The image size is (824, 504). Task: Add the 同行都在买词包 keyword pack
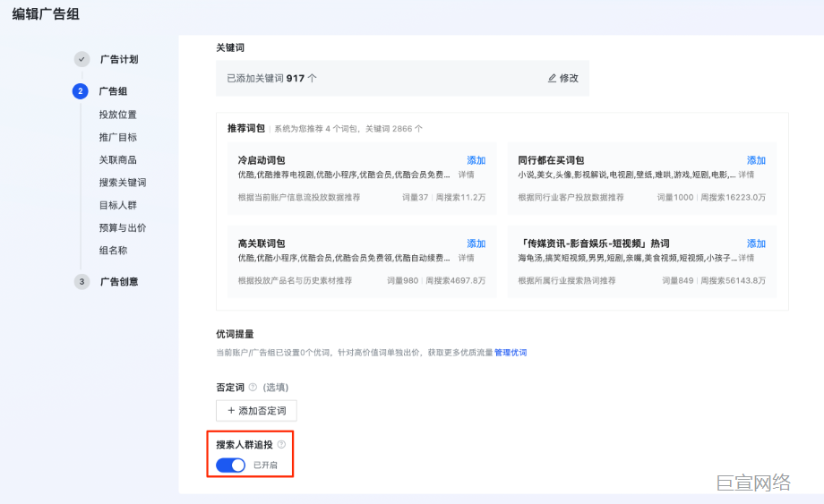756,160
